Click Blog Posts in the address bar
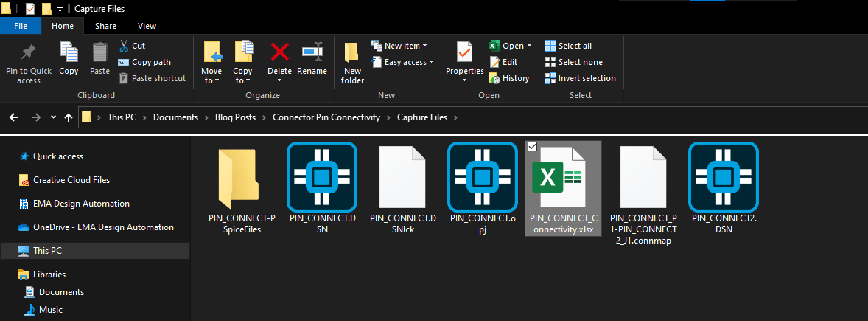Screen dimensions: 868x321 click(232, 117)
